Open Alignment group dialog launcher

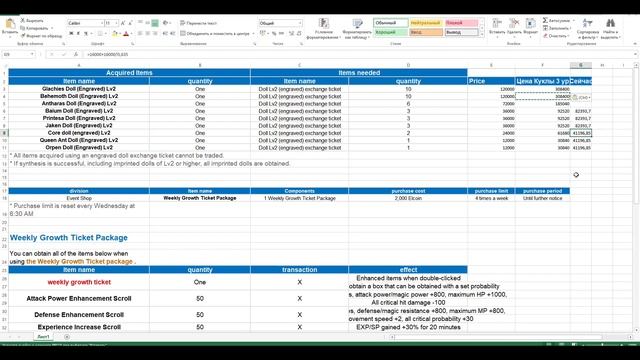255,44
